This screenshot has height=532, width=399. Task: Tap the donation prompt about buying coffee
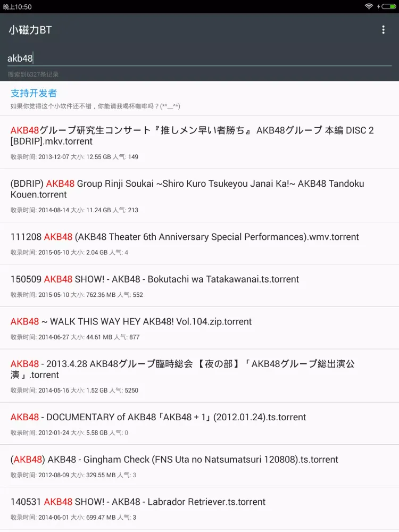pyautogui.click(x=95, y=106)
